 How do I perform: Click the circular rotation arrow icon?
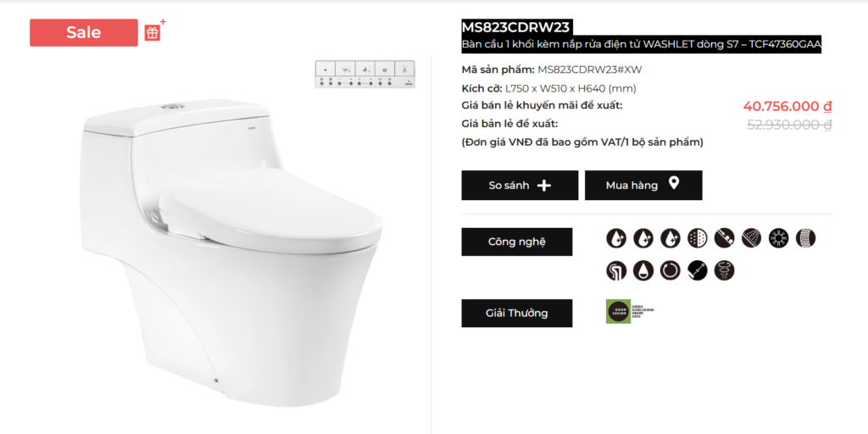670,270
